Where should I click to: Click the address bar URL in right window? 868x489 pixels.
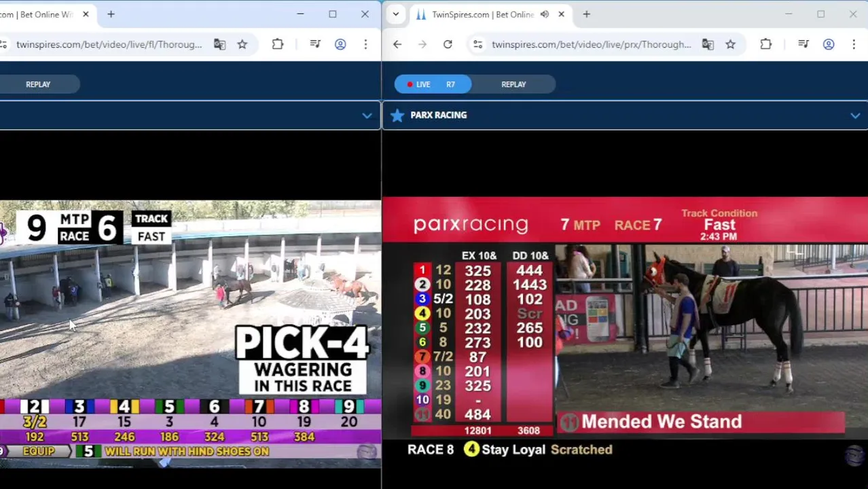point(591,44)
